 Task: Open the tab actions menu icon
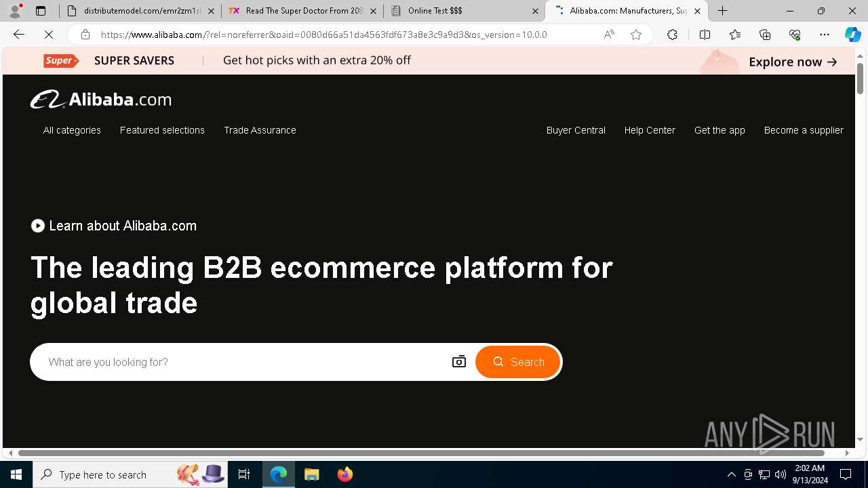pos(41,11)
